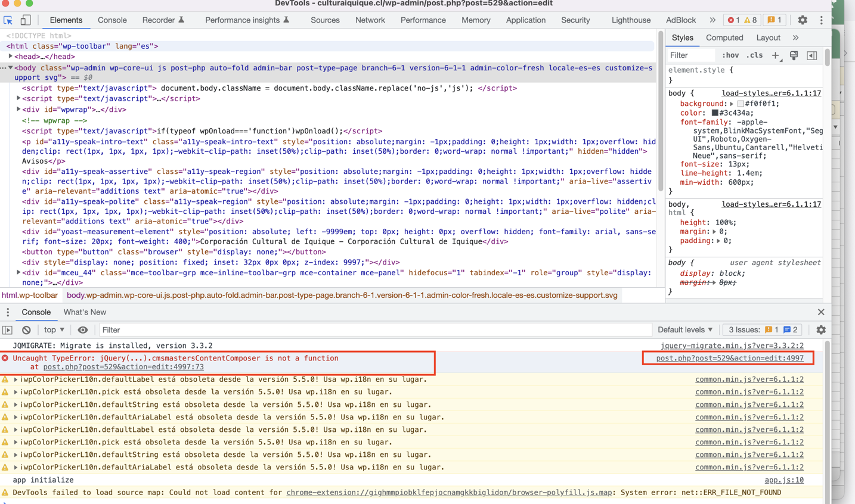
Task: Click the warning issues badge in console toolbar
Action: 772,330
